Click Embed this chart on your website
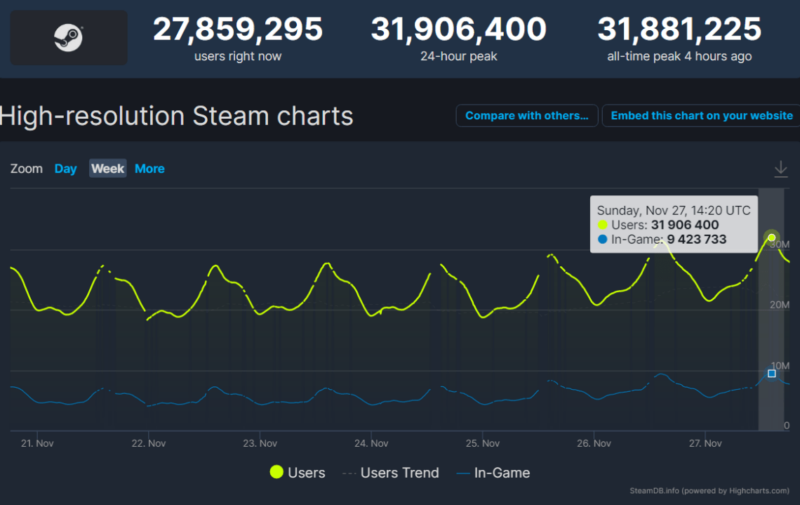 [x=702, y=116]
